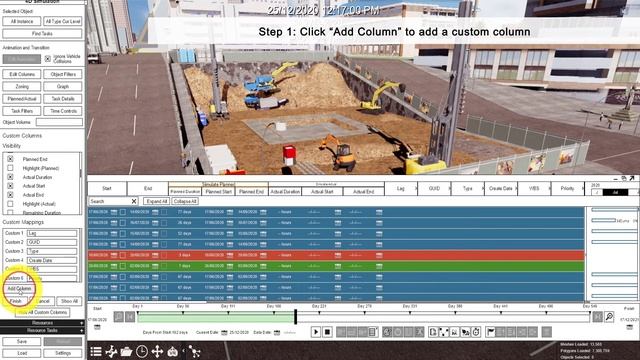Select the four-arrow move icon
The height and width of the screenshot is (360, 640).
pos(157,351)
